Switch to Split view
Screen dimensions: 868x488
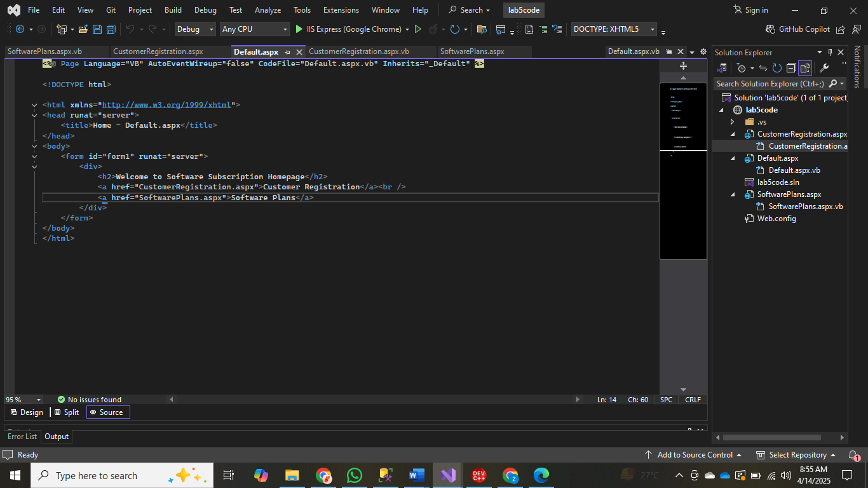pyautogui.click(x=67, y=412)
